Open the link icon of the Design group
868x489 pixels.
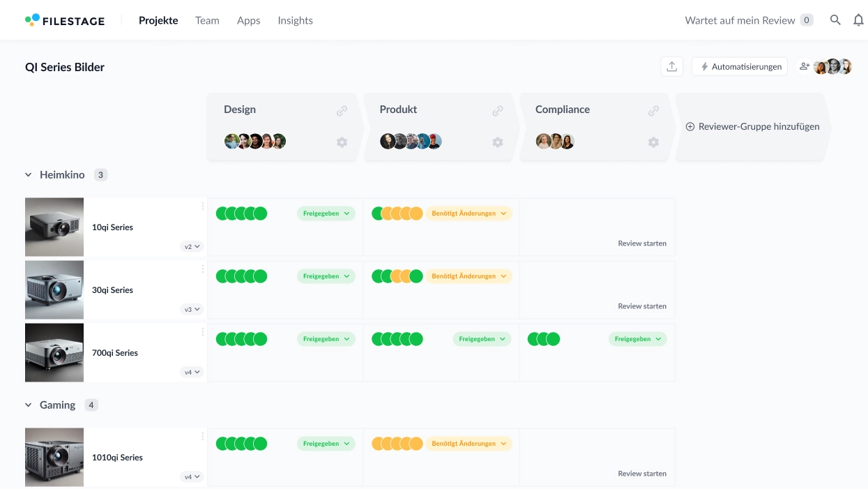click(342, 110)
